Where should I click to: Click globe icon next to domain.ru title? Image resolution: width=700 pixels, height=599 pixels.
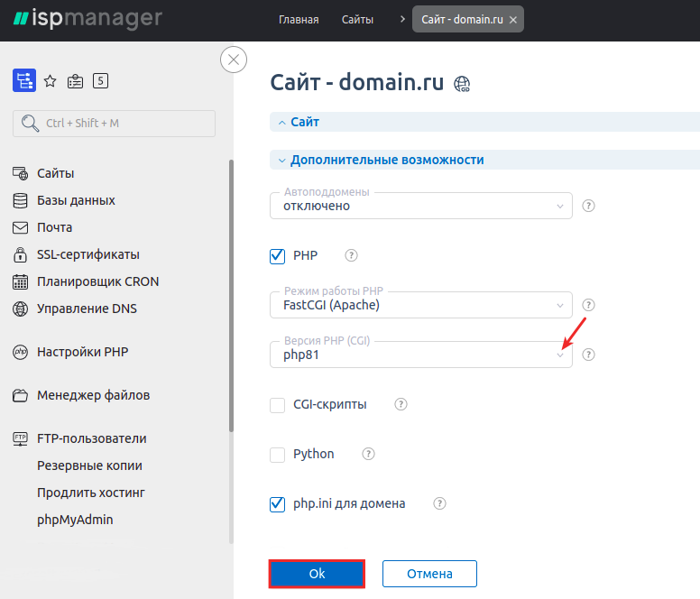[x=462, y=84]
